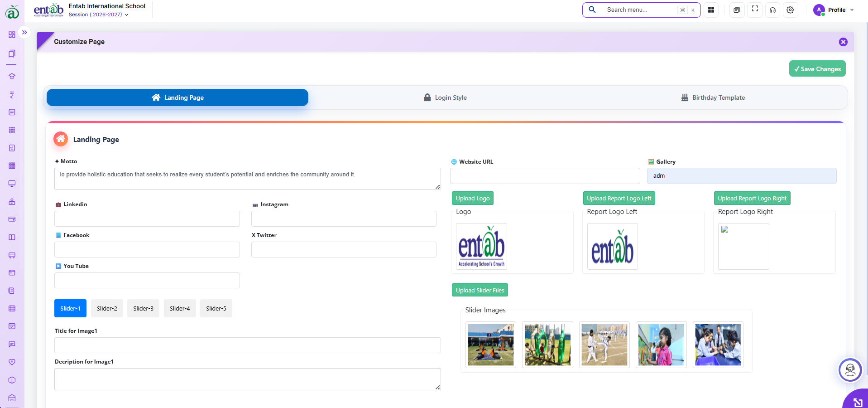Viewport: 868px width, 408px height.
Task: Click the monitor screen sidebar icon
Action: point(12,184)
